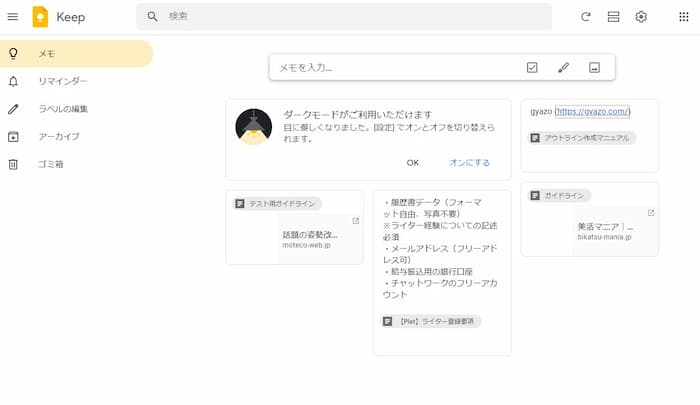Click the archive box icon
Screen dimensions: 700x405
coord(13,137)
